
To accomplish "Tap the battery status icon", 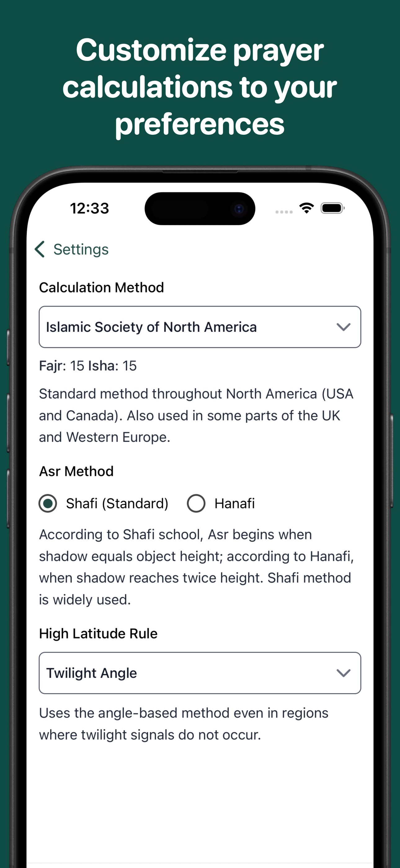I will click(x=332, y=208).
